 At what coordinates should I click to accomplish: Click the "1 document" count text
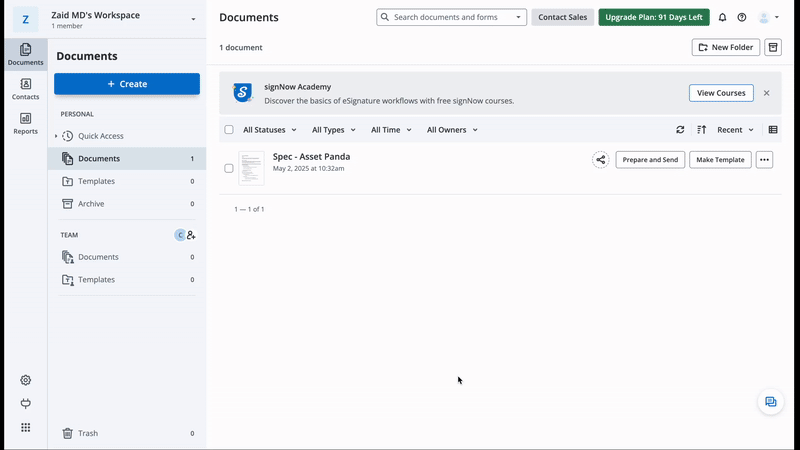241,47
